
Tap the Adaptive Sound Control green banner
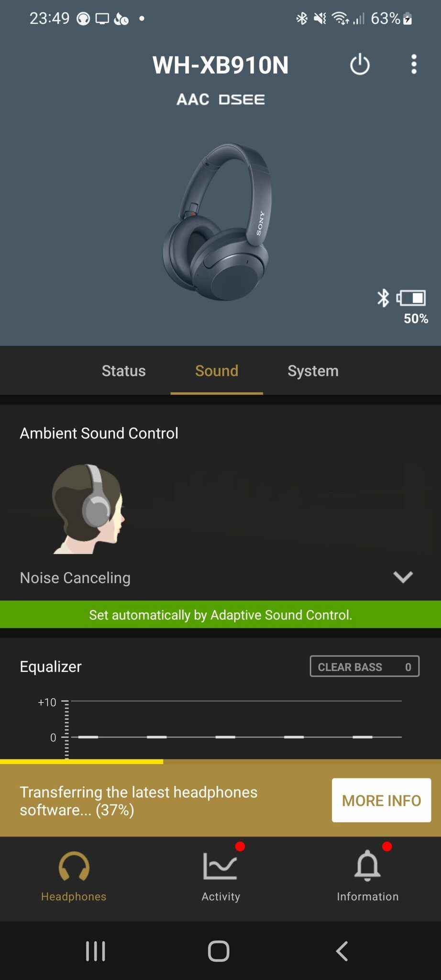point(220,614)
